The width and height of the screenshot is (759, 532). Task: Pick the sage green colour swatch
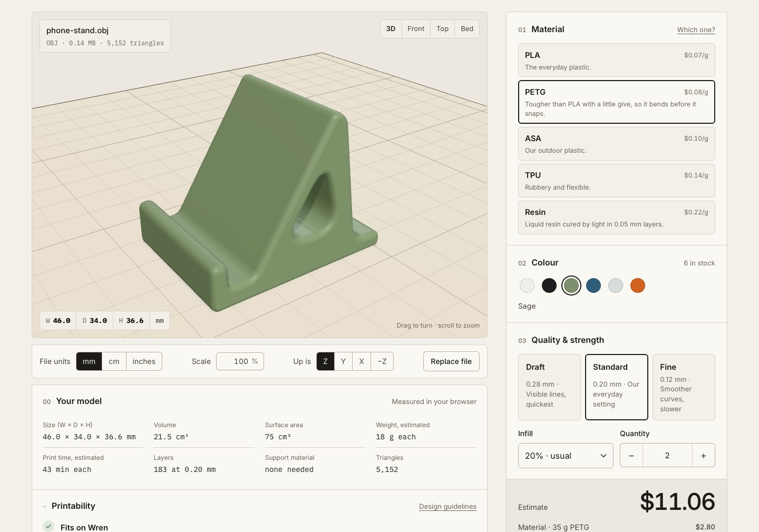571,285
